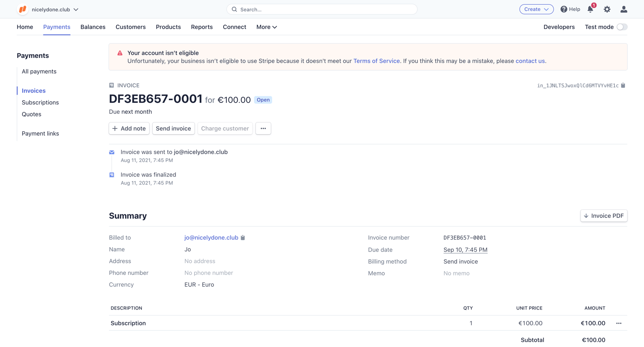Select All payments in sidebar
This screenshot has width=644, height=347.
(x=39, y=71)
